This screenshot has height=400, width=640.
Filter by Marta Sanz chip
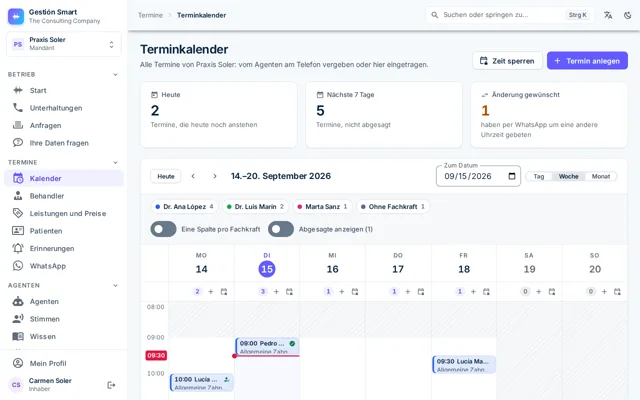322,207
